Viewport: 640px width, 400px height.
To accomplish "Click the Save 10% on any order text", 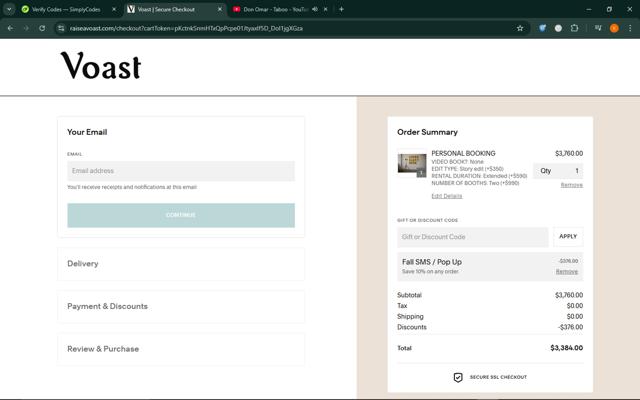I will coord(430,271).
